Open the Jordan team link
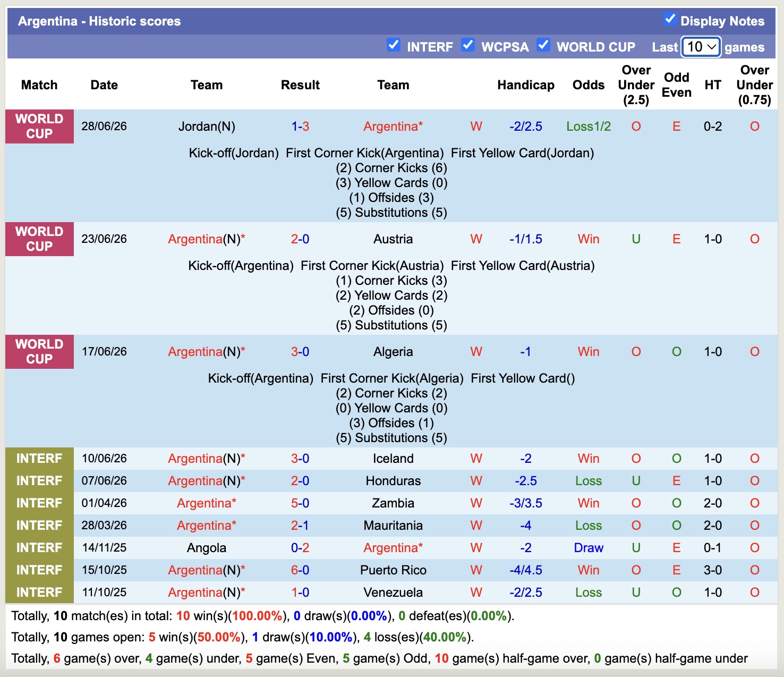Viewport: 784px width, 677px height. (x=207, y=126)
